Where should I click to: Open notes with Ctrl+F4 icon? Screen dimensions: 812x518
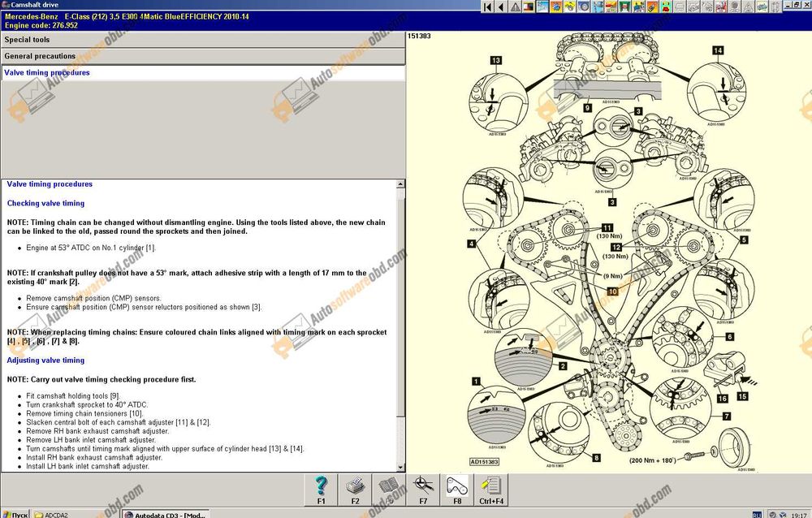click(x=491, y=490)
